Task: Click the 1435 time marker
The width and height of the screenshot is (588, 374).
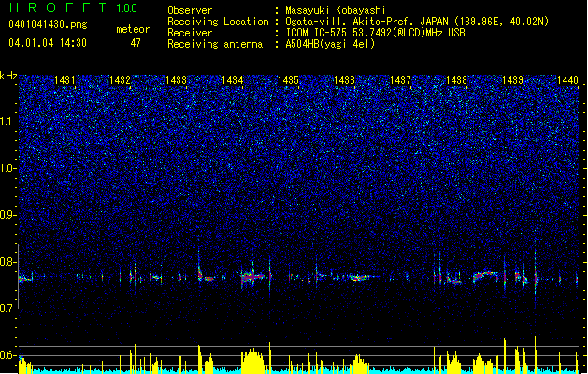Action: tap(288, 80)
